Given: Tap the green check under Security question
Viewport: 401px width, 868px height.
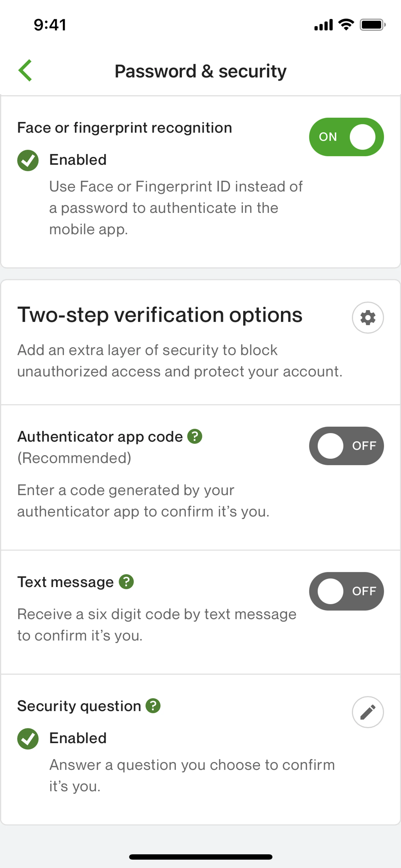Looking at the screenshot, I should click(28, 739).
